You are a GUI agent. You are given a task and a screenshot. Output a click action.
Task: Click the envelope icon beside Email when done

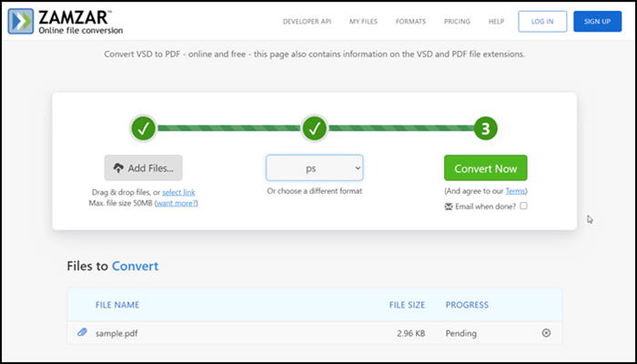click(449, 207)
